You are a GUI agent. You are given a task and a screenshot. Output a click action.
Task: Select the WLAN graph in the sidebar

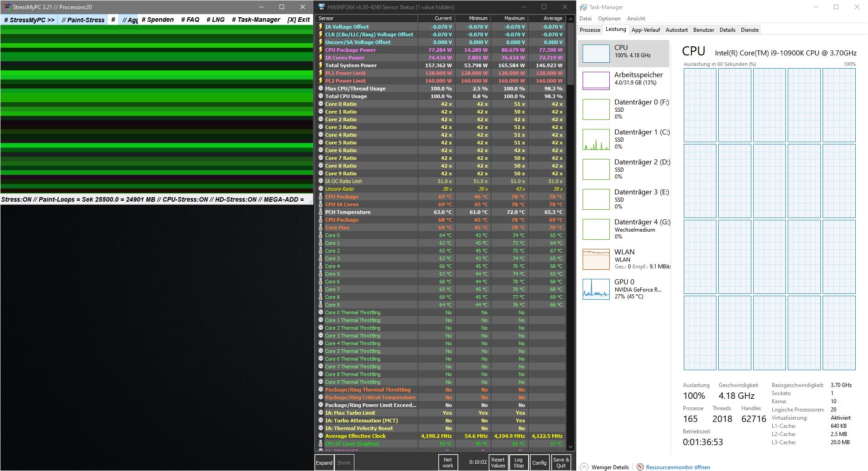coord(624,258)
